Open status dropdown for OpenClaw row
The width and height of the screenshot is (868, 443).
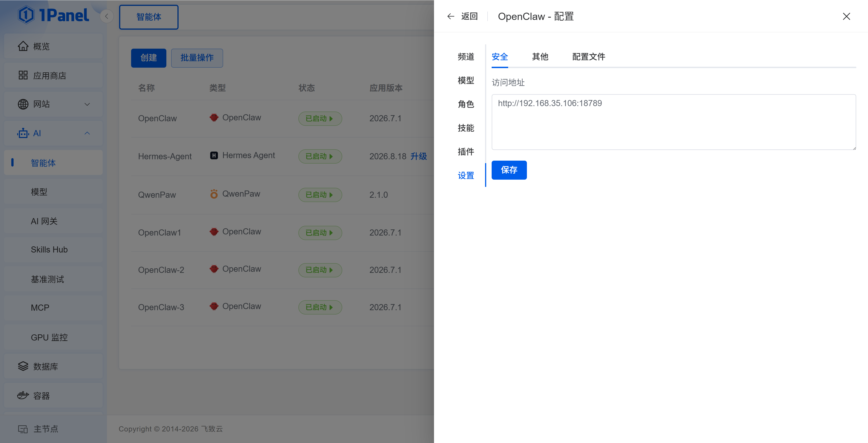coord(320,119)
